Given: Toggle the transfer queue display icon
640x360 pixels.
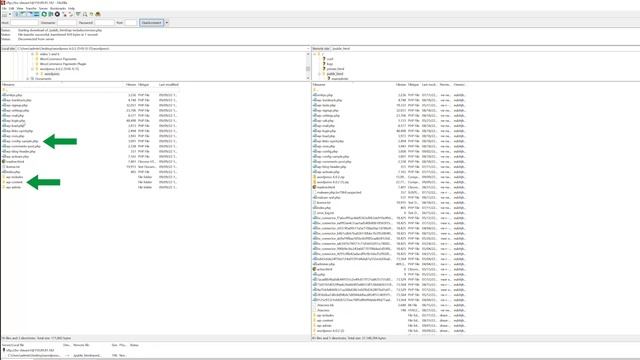Looking at the screenshot, I should [36, 14].
